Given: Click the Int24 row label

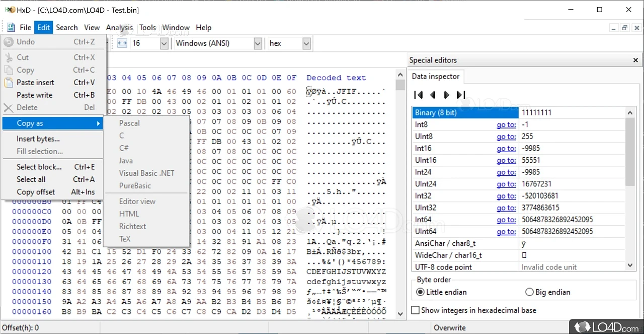Looking at the screenshot, I should click(x=423, y=172).
